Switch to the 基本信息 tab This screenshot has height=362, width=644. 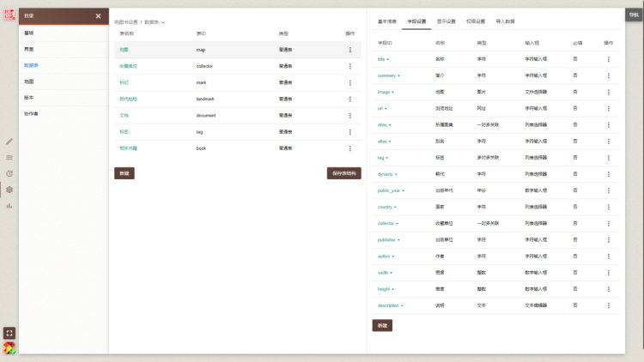(x=387, y=21)
